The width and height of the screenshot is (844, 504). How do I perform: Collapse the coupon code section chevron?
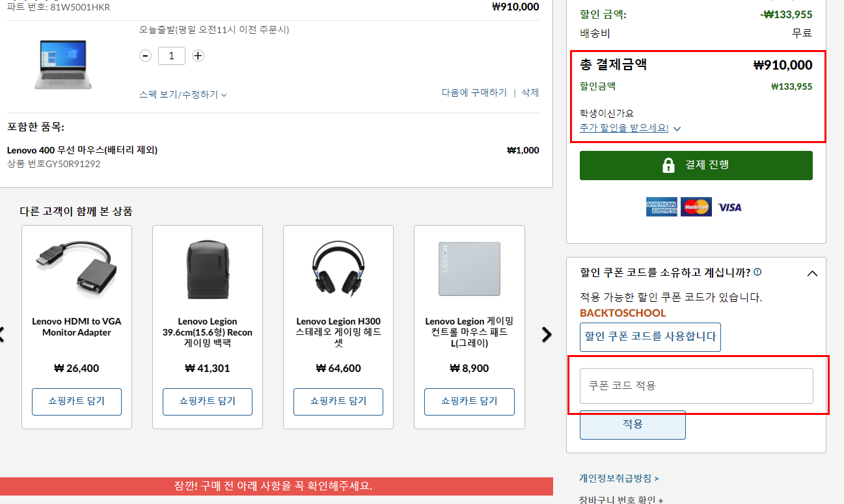pos(812,273)
